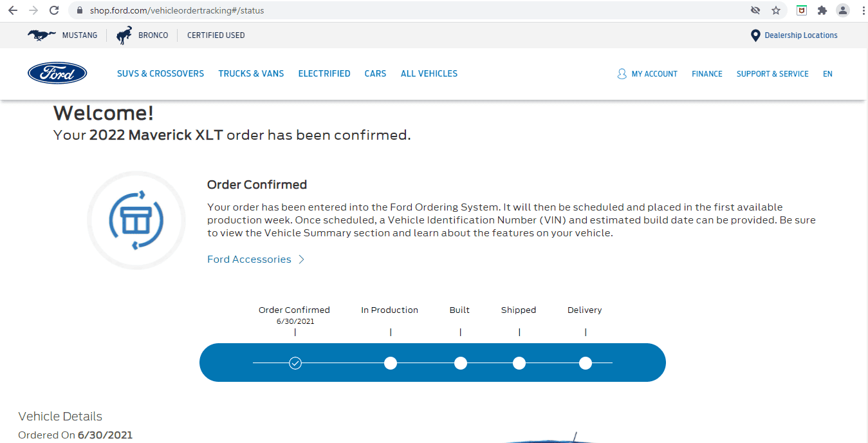
Task: Open the SUVS & CROSSOVERS menu
Action: (160, 74)
